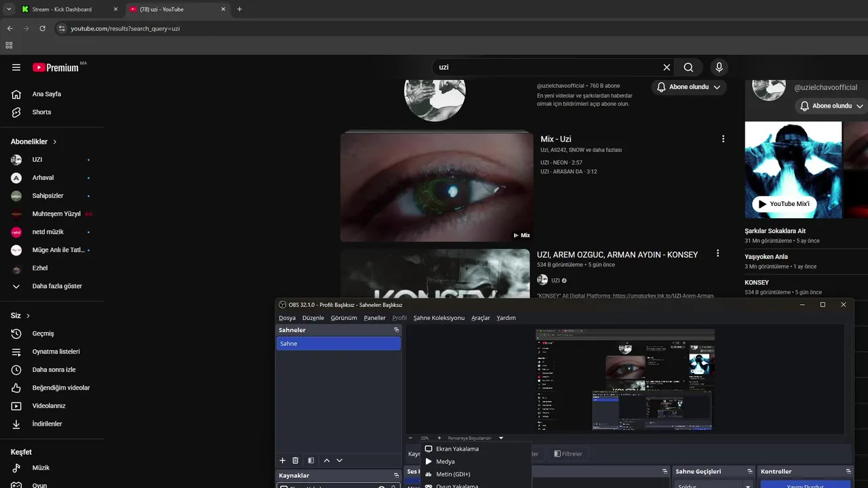Viewport: 868px width, 488px height.
Task: Reload the page in the browser
Action: (42, 28)
